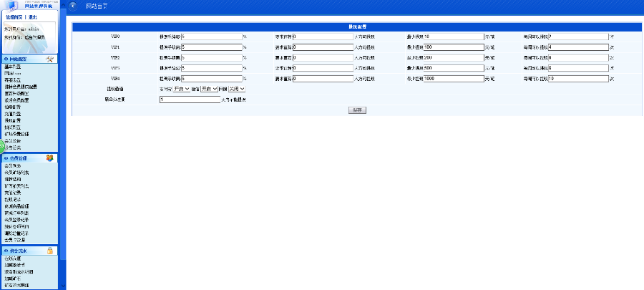Screen dimensions: 644x290
Task: Click the VIP3 withdrawal fee percent field
Action: [212, 68]
